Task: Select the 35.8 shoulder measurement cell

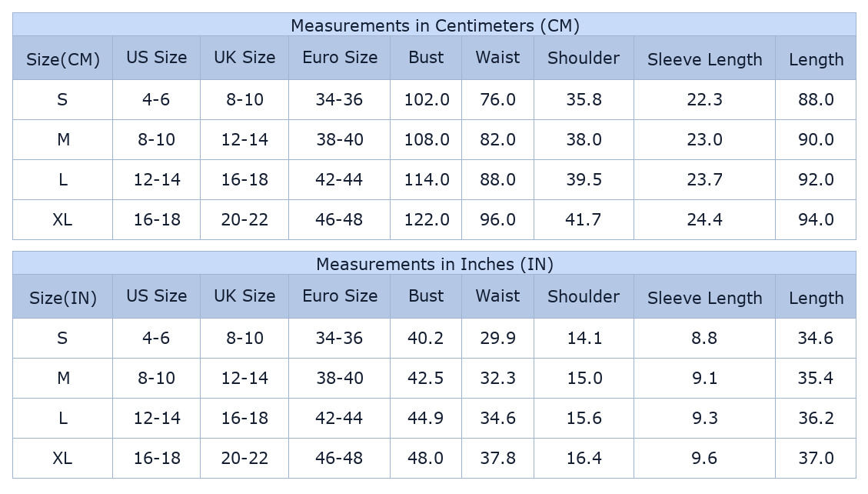Action: (584, 100)
